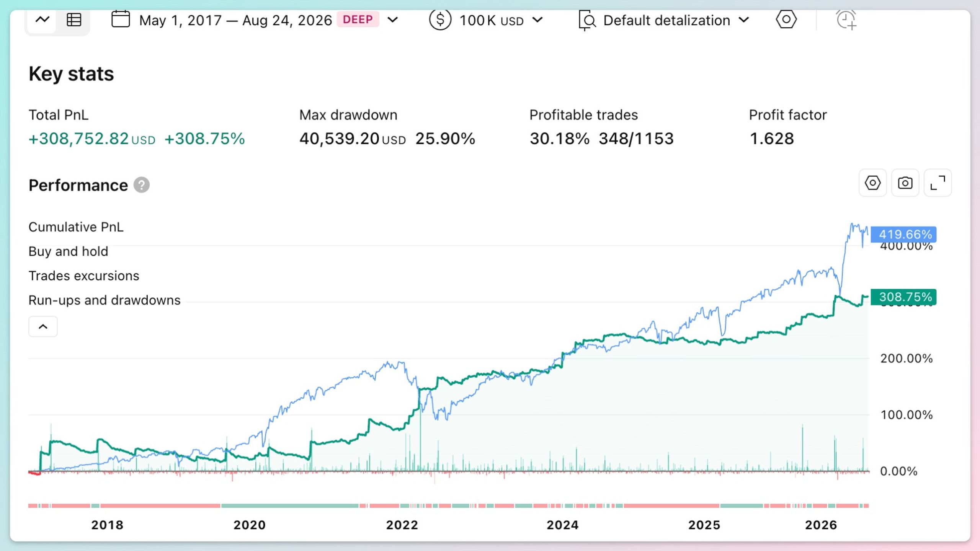Click the +308.75% Total PnL percentage
The width and height of the screenshot is (980, 551).
[x=204, y=139]
